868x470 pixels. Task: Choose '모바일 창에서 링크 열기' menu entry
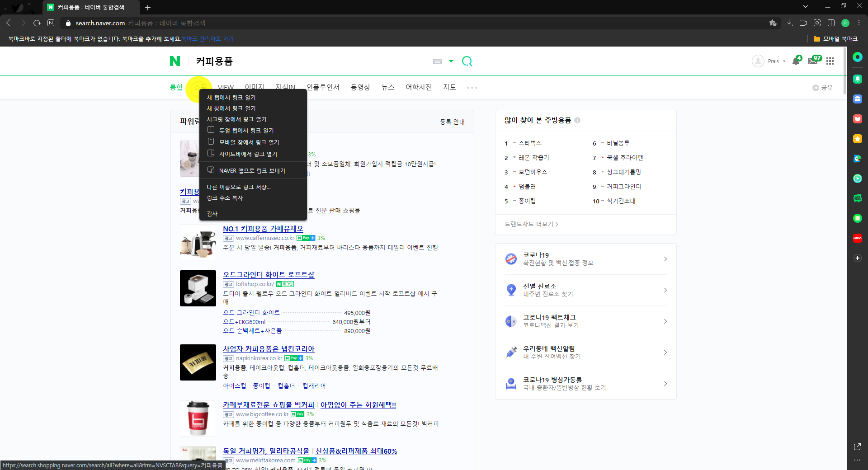[x=253, y=142]
